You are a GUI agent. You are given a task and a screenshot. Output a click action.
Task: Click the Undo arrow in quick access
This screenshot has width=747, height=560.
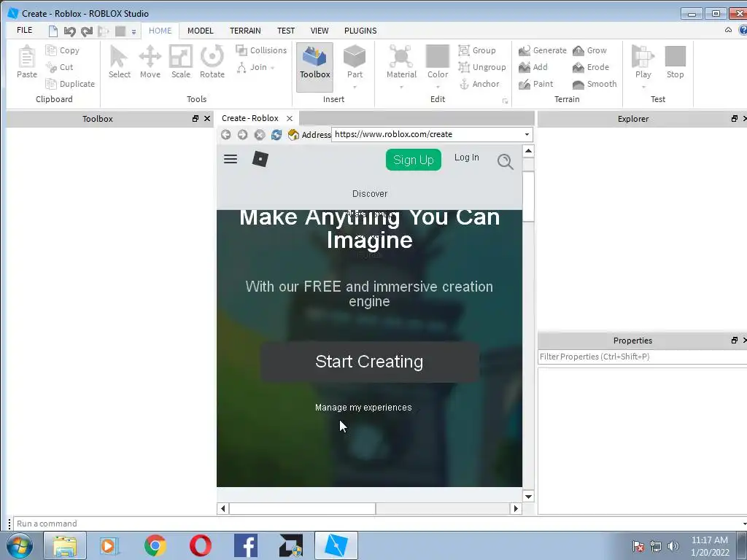69,31
